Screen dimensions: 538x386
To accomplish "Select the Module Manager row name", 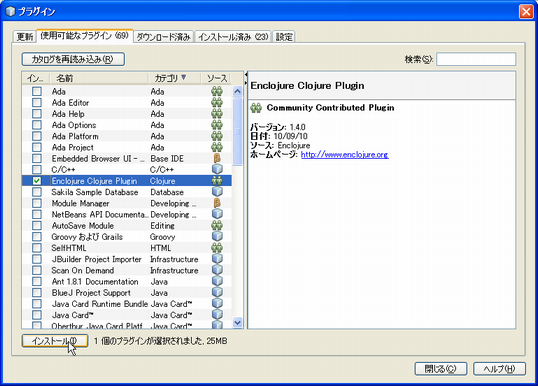I will tap(80, 203).
